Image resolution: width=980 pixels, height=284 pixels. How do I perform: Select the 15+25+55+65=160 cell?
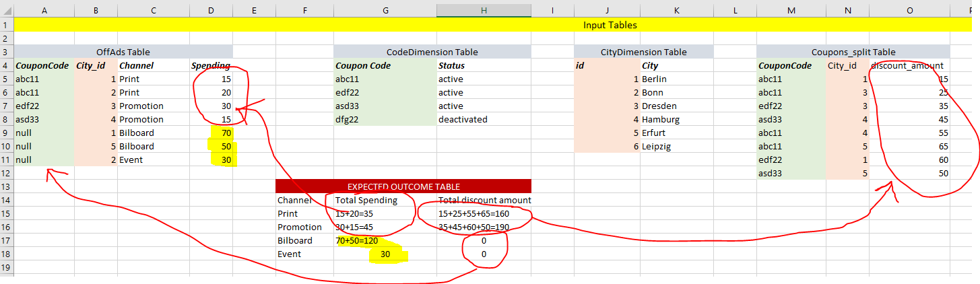coord(484,213)
